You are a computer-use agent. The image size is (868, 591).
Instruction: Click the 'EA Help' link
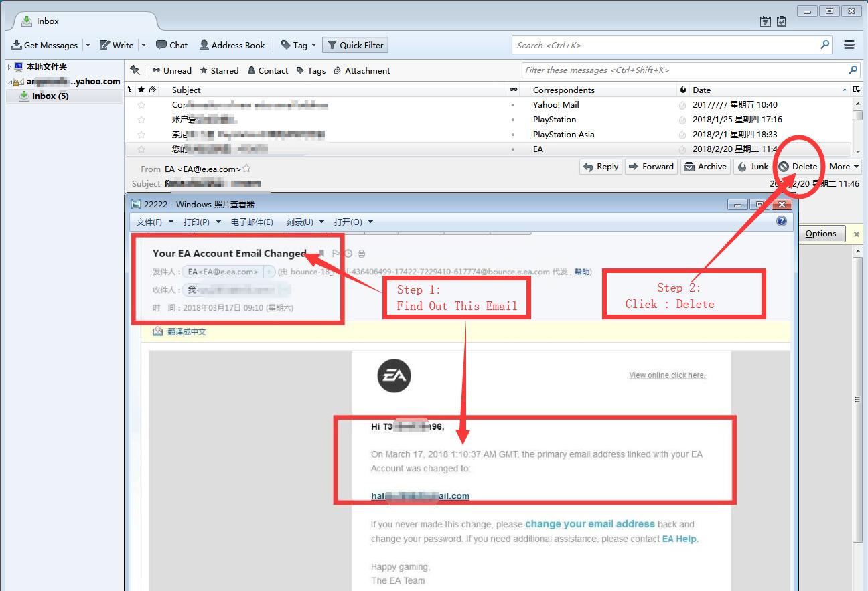tap(680, 539)
